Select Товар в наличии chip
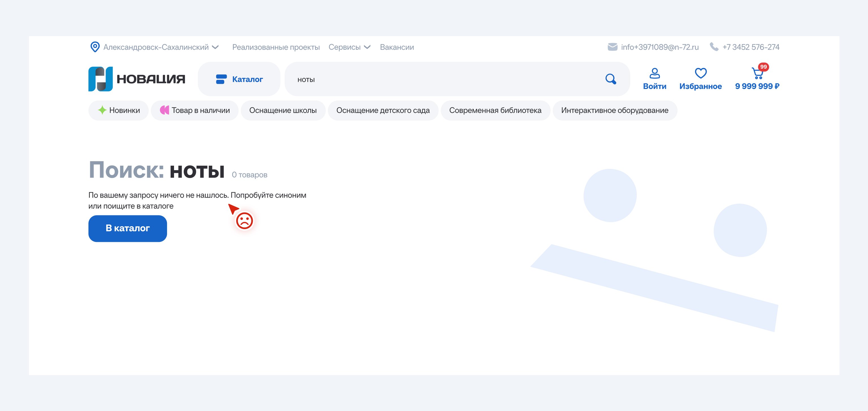The height and width of the screenshot is (411, 868). [195, 110]
